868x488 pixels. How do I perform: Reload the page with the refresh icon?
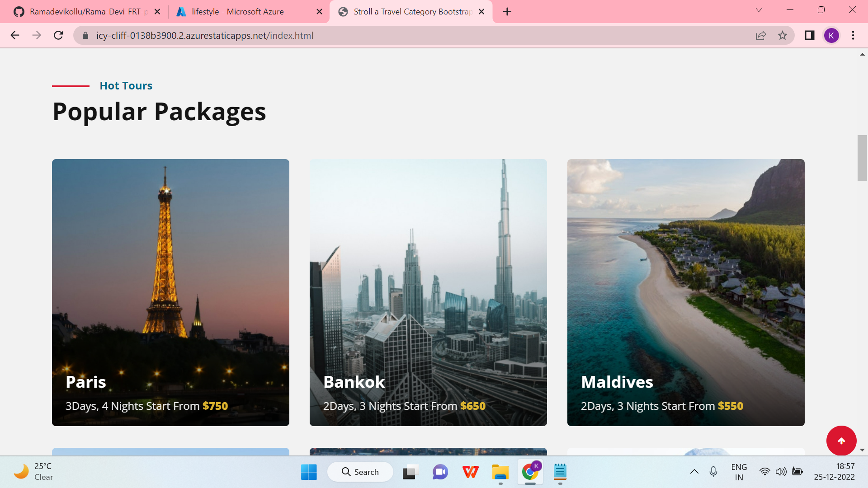(x=58, y=35)
